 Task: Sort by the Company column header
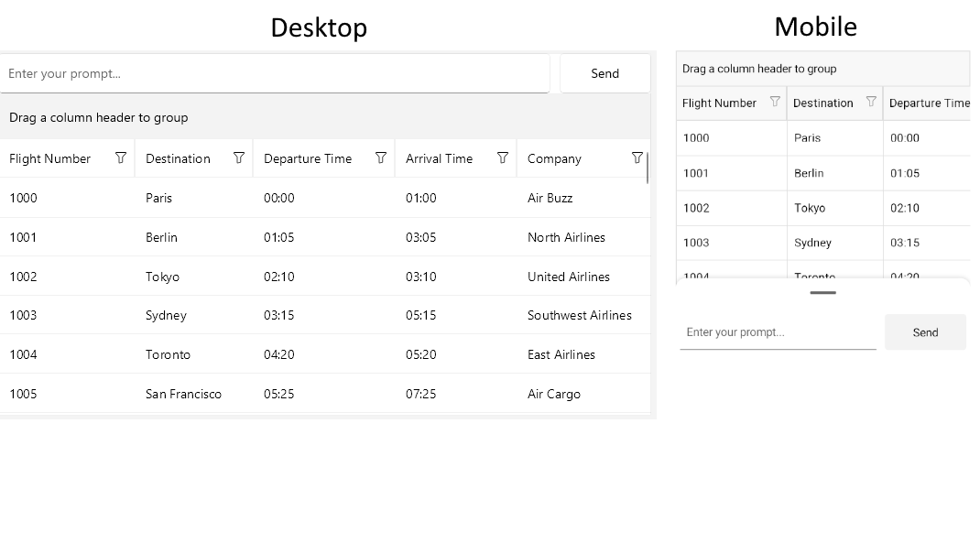point(554,158)
